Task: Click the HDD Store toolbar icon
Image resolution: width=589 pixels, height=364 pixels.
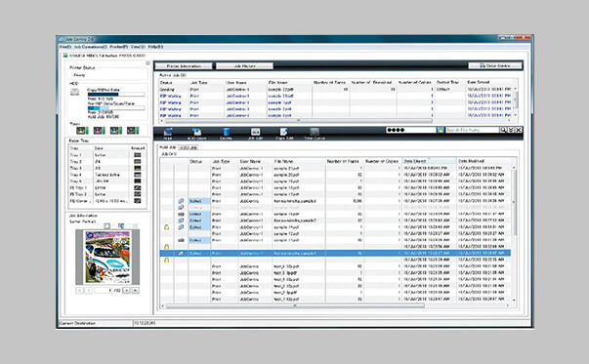Action: click(x=196, y=134)
